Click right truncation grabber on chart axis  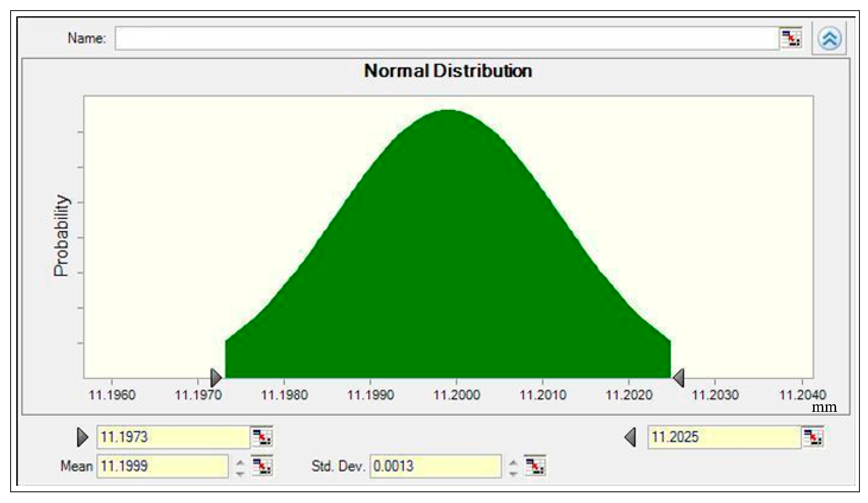(x=679, y=378)
